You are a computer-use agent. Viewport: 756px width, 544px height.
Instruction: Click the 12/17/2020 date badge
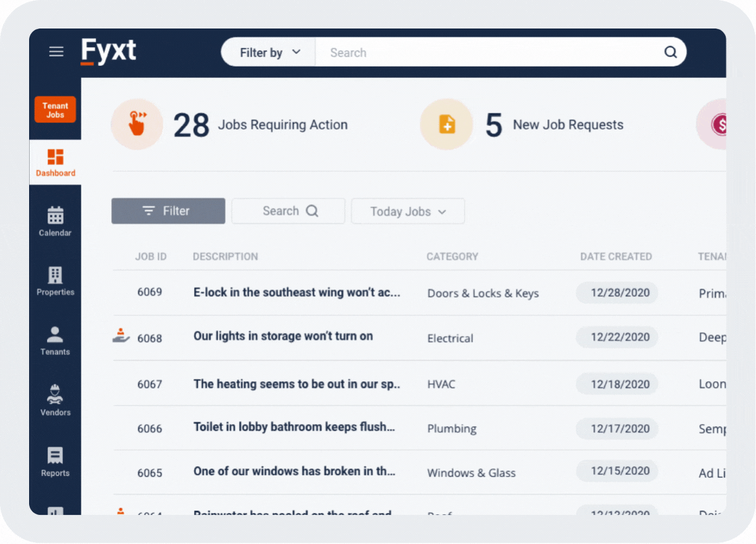coord(617,428)
